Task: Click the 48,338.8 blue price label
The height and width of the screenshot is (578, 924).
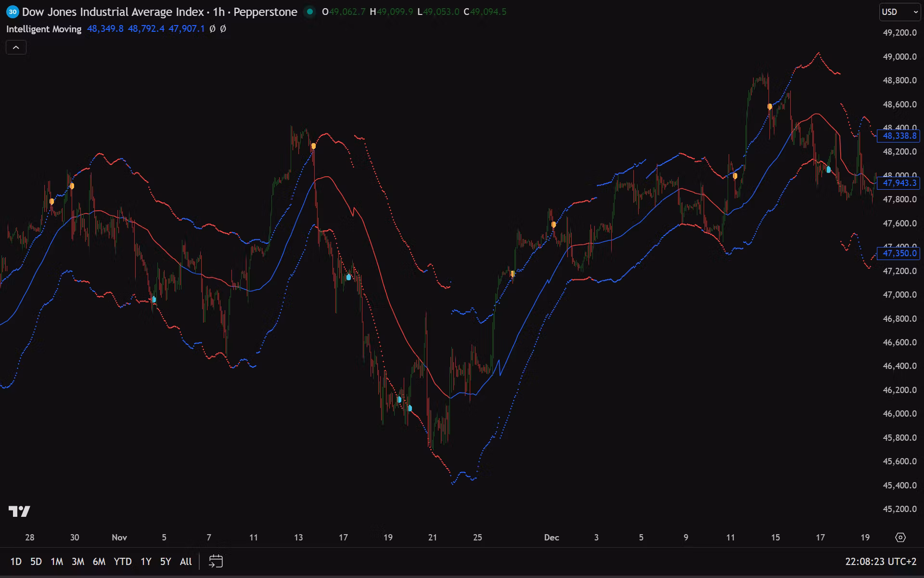Action: [898, 136]
